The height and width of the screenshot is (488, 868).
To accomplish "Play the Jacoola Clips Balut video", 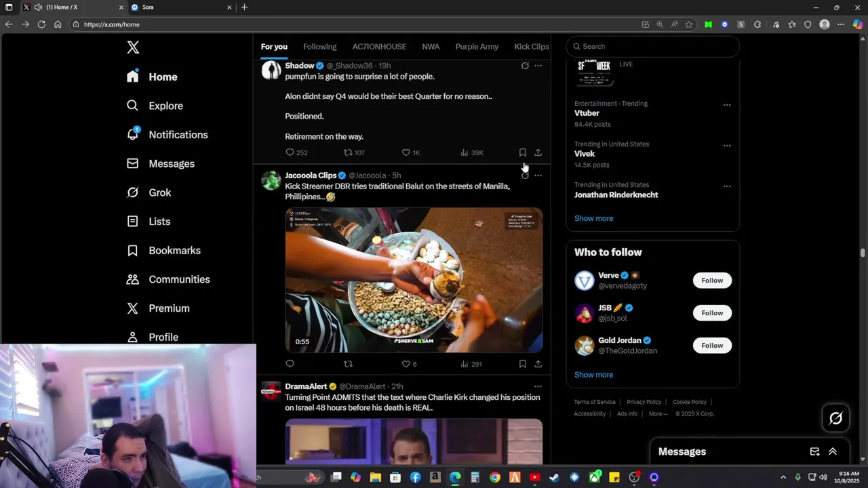I will [414, 280].
